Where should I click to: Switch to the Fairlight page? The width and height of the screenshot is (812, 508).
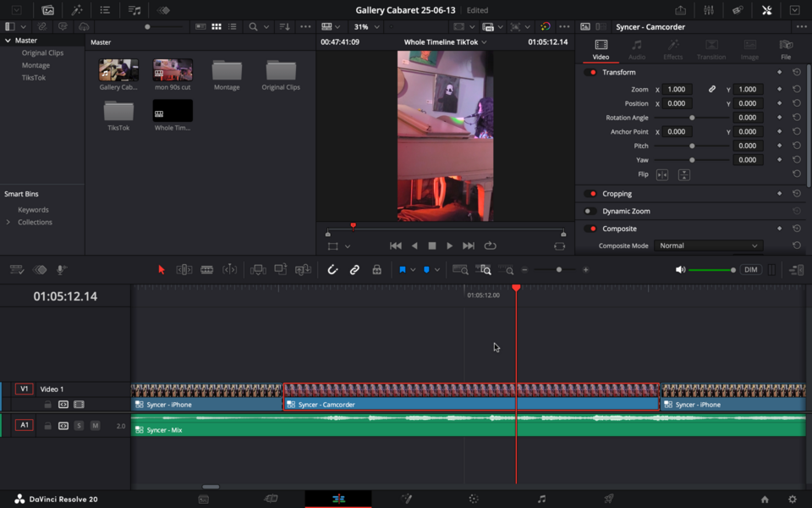click(541, 499)
